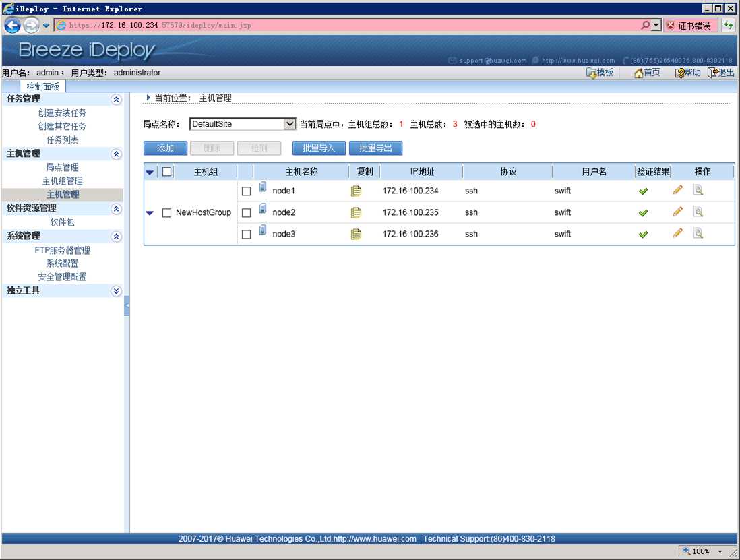Click the 添加 add button
Image resolution: width=740 pixels, height=560 pixels.
coord(165,148)
